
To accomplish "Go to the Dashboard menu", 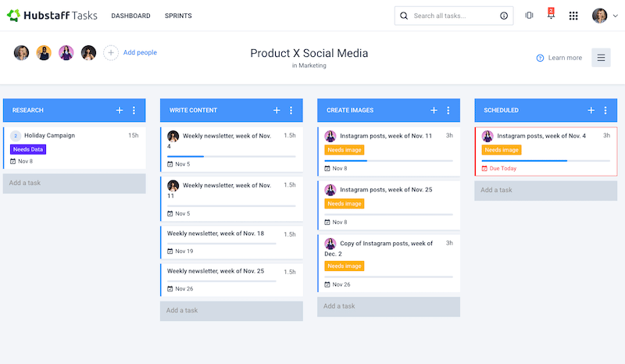I will click(130, 16).
